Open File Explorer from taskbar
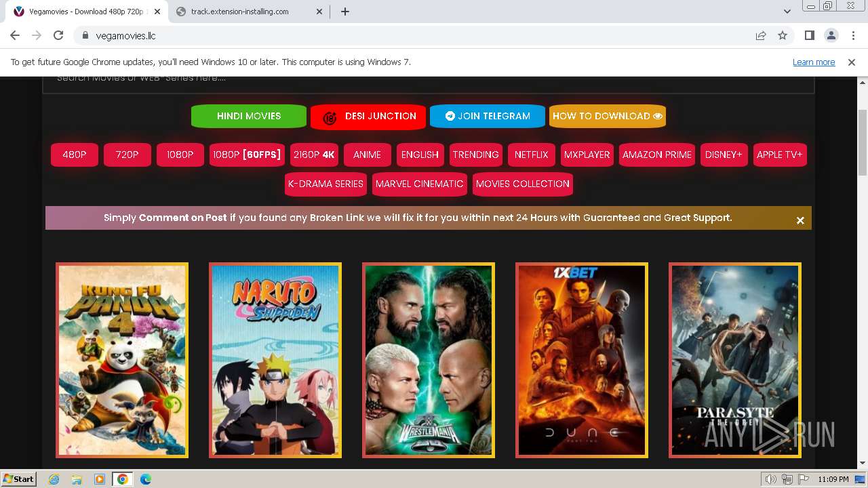 click(x=77, y=479)
